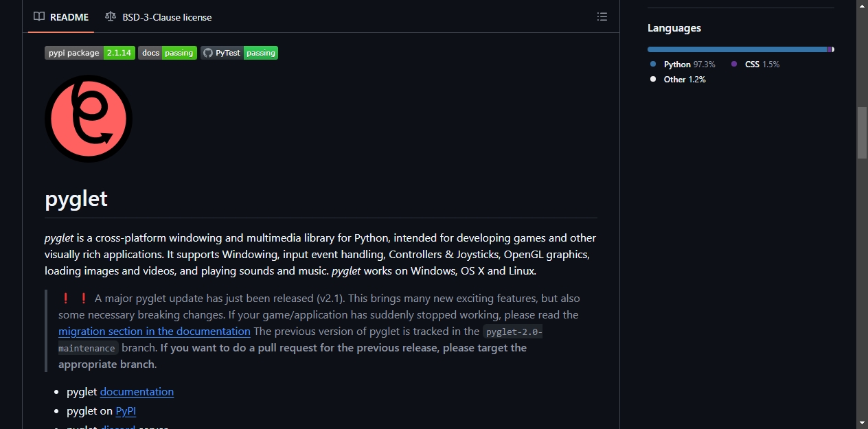Click the pyglet logo image
Viewport: 868px width, 429px height.
pos(89,119)
